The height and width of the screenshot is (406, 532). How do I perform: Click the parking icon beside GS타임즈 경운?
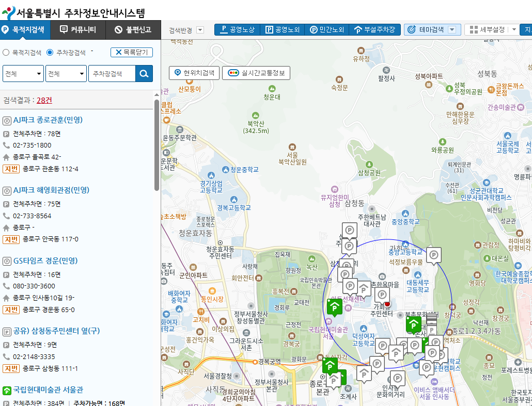pos(7,261)
